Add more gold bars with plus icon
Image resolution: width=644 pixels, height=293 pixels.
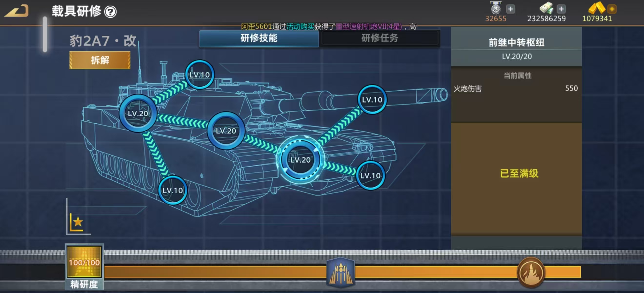(x=612, y=9)
